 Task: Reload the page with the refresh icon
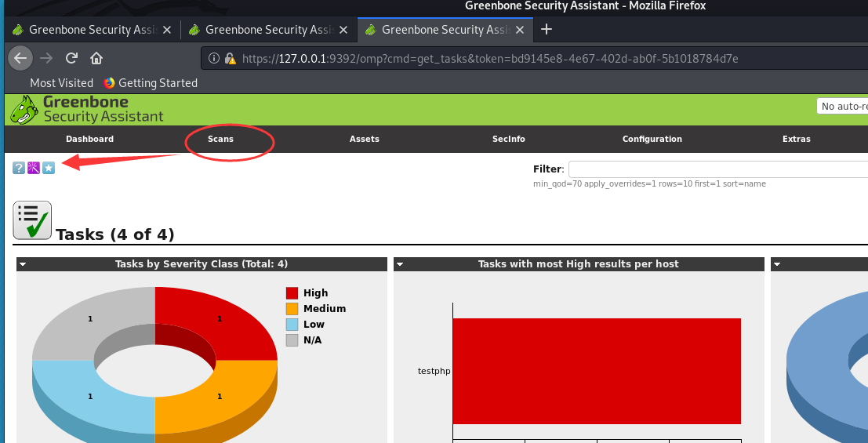point(71,58)
